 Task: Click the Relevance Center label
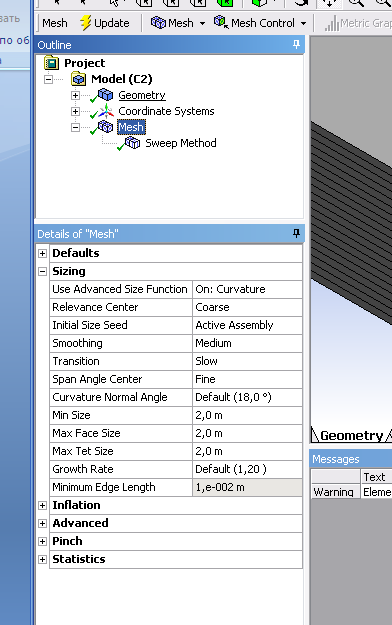(x=95, y=307)
